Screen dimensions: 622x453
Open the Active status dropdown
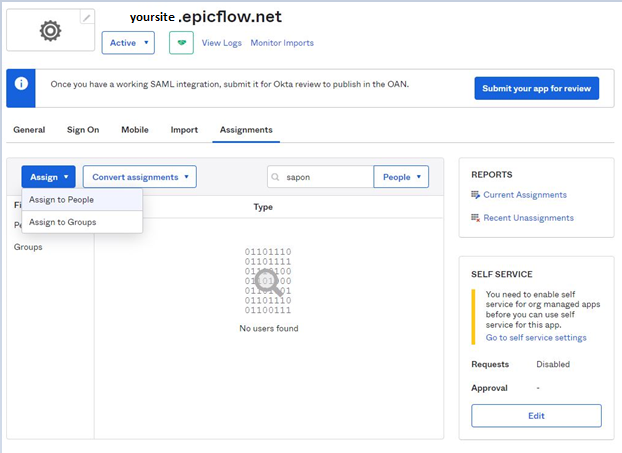point(128,43)
